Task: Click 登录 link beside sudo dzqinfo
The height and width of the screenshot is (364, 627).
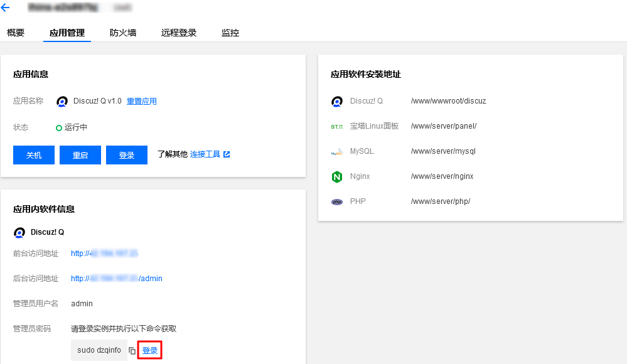Action: point(150,350)
